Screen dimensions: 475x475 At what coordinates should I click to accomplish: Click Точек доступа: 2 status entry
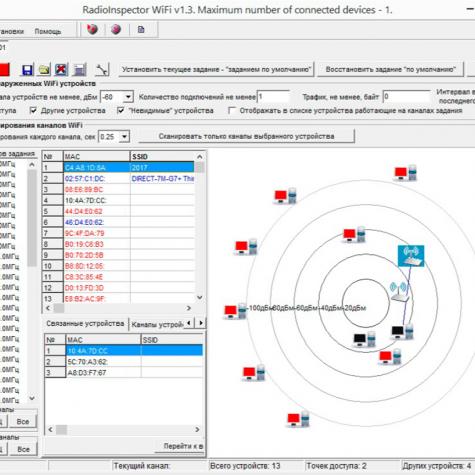pyautogui.click(x=336, y=466)
